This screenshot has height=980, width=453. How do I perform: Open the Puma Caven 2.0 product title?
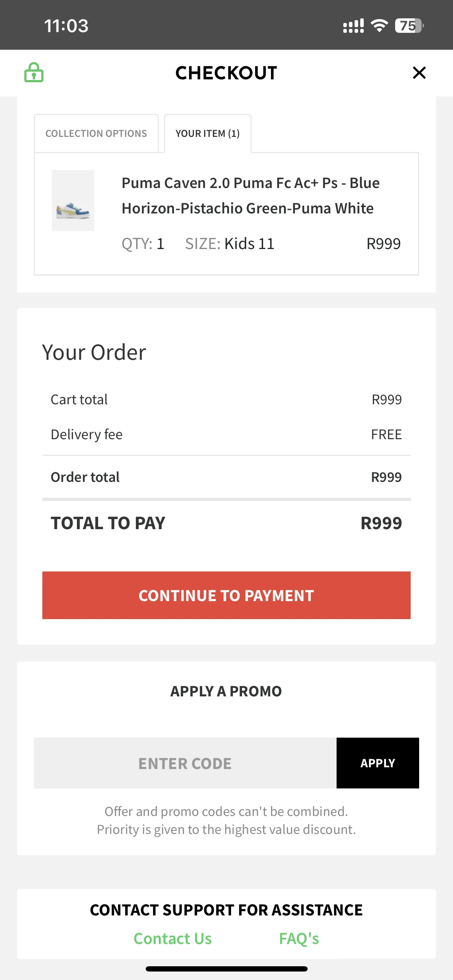(x=250, y=195)
